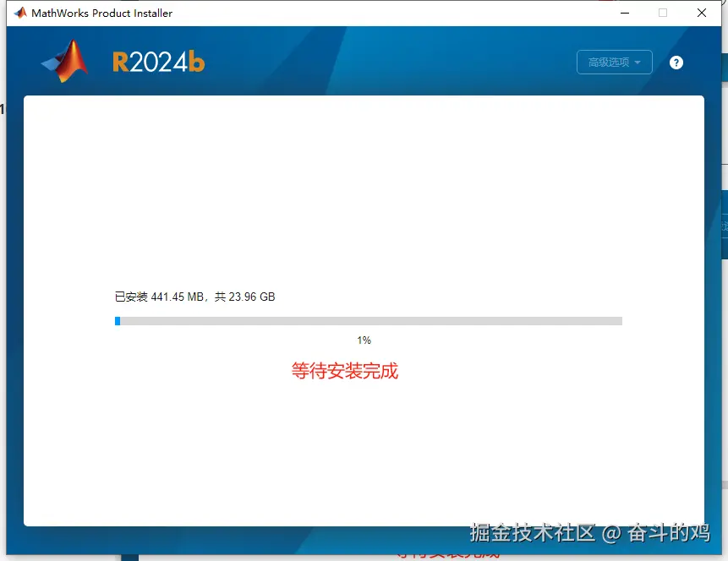
Task: Click the MATLAB logo in header
Action: click(x=65, y=61)
